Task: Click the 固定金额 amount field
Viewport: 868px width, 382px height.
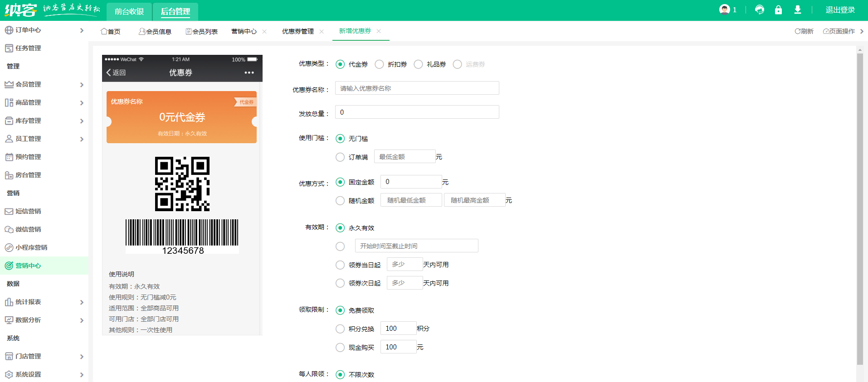Action: [411, 182]
